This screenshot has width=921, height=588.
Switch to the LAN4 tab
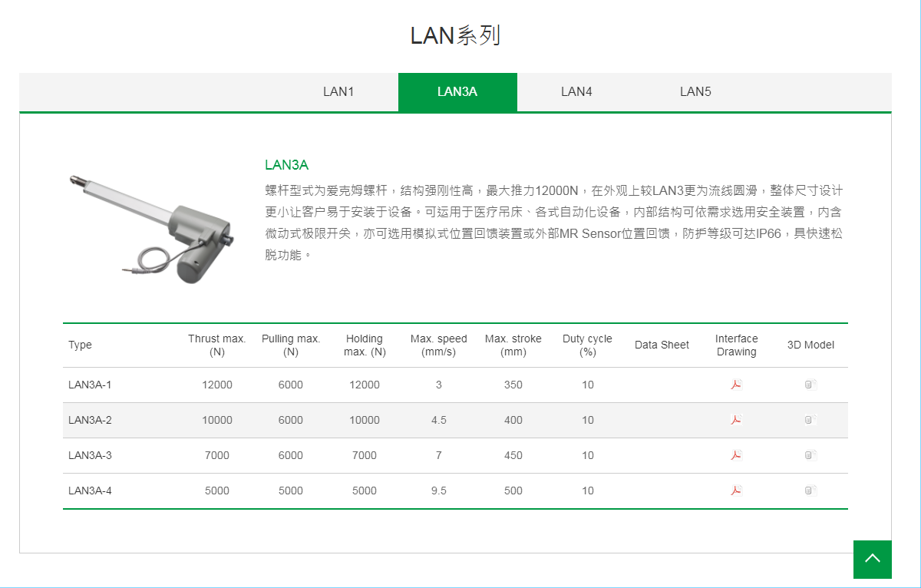(576, 91)
